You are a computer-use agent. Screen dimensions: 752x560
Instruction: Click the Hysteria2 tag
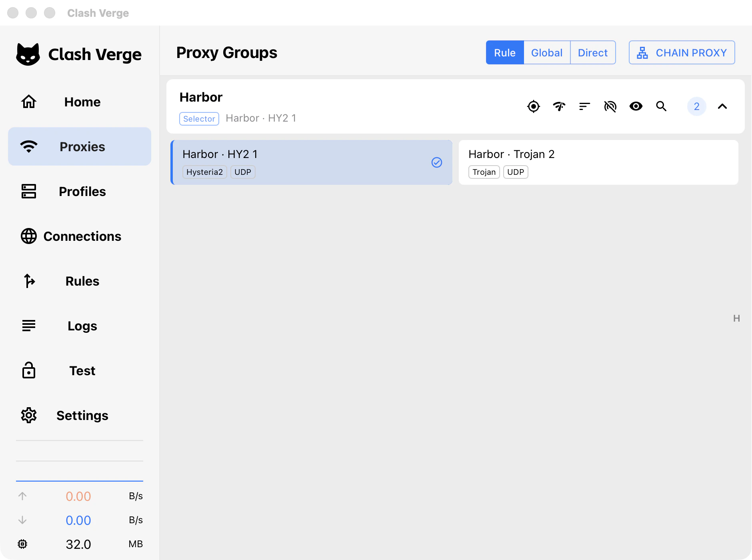point(205,172)
